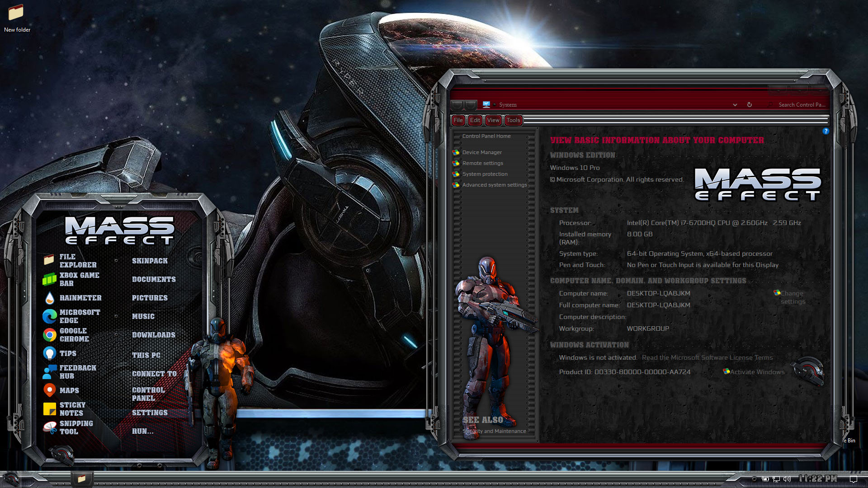Show hidden system tray icons
The width and height of the screenshot is (868, 488).
point(754,479)
